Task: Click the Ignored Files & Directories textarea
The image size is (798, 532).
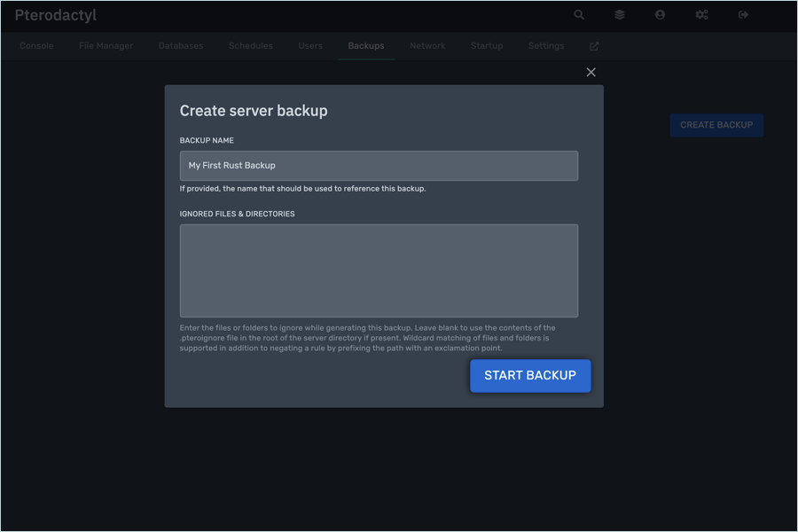Action: (x=379, y=270)
